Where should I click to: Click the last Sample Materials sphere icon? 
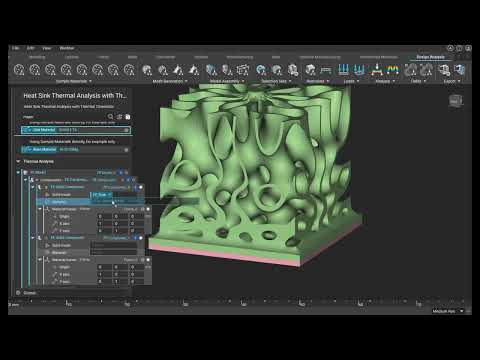(x=129, y=70)
